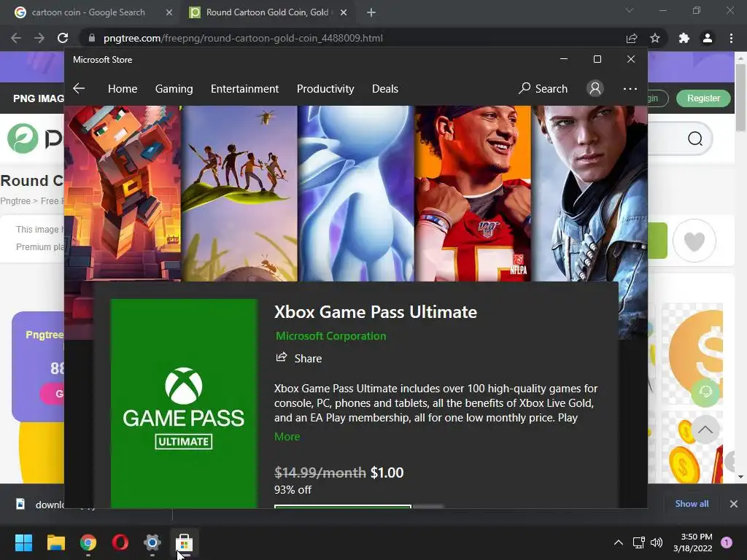Open the Chrome profile avatar

point(708,38)
